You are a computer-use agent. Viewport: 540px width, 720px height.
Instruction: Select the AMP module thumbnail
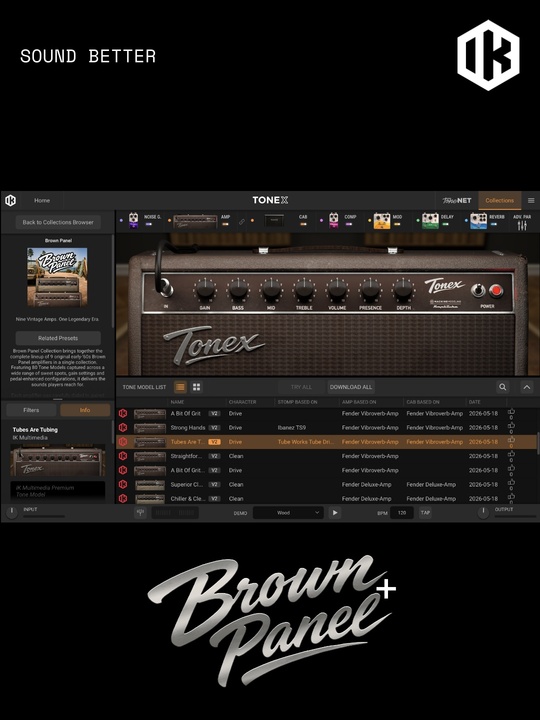click(195, 221)
